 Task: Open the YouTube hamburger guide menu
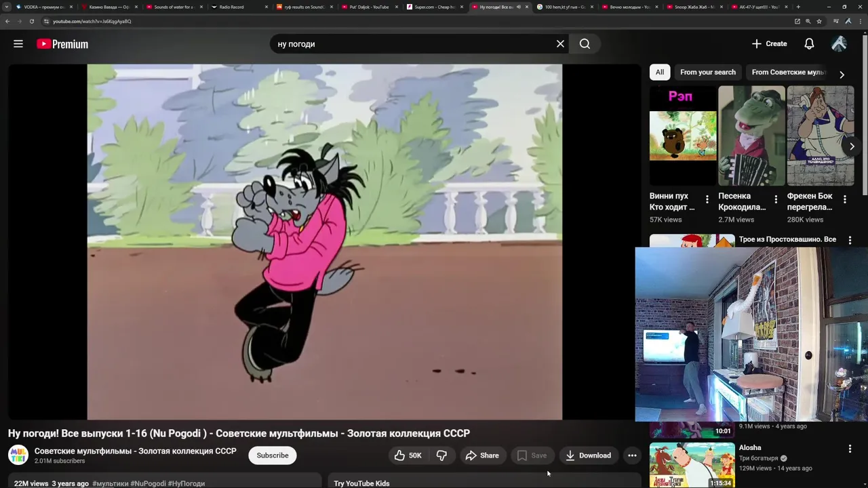pyautogui.click(x=18, y=44)
